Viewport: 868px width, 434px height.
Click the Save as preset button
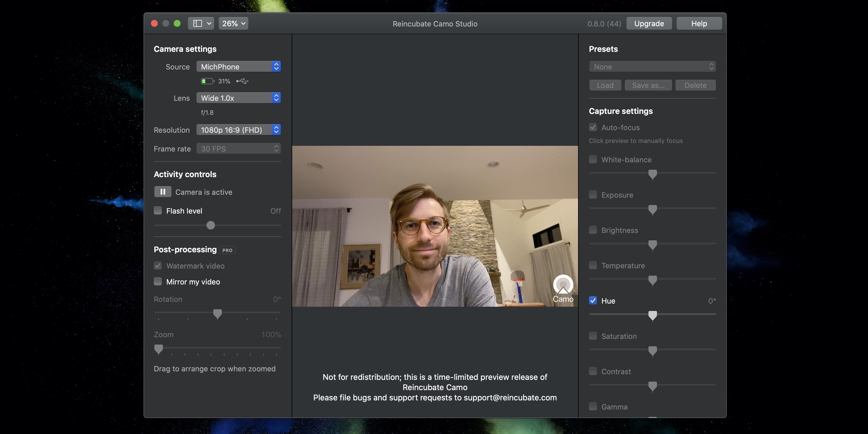(x=648, y=85)
